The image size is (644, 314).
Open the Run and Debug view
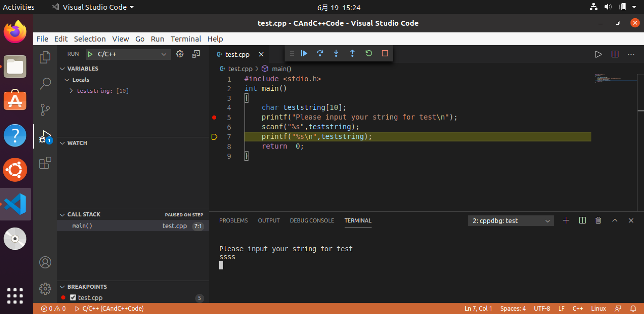pyautogui.click(x=45, y=136)
